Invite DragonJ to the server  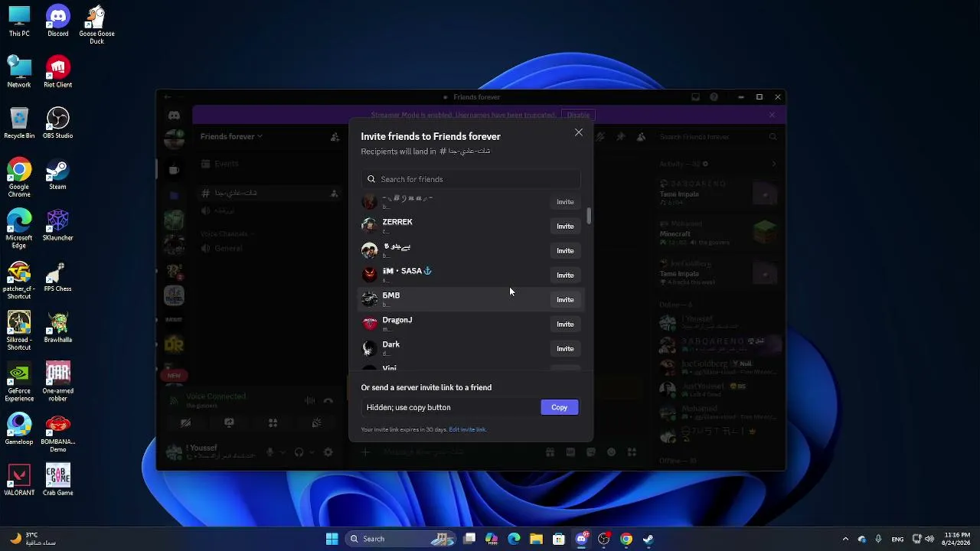click(x=565, y=324)
